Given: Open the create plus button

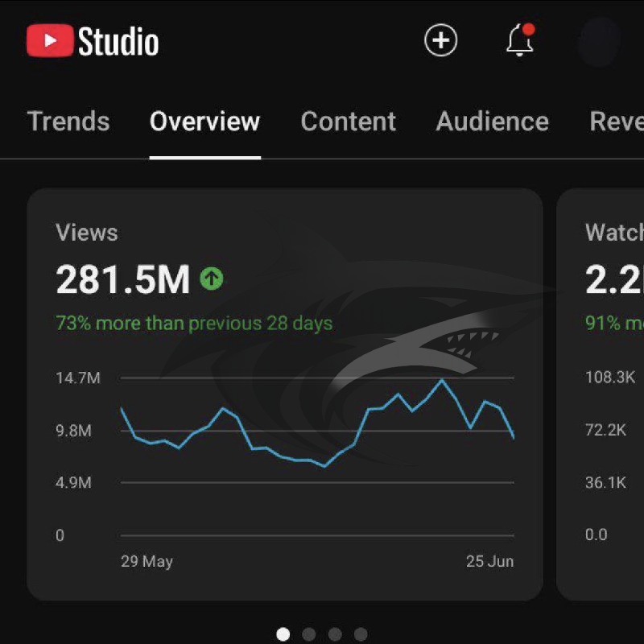Looking at the screenshot, I should (x=440, y=40).
